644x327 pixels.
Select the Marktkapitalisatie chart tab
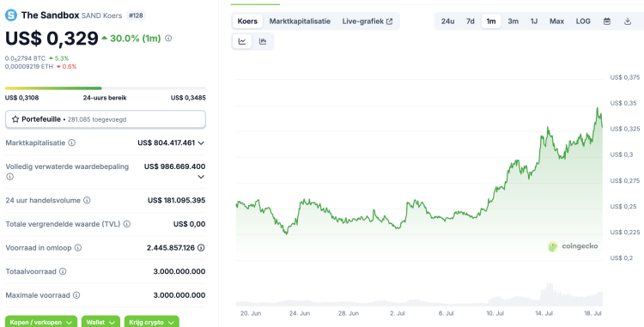tap(300, 21)
